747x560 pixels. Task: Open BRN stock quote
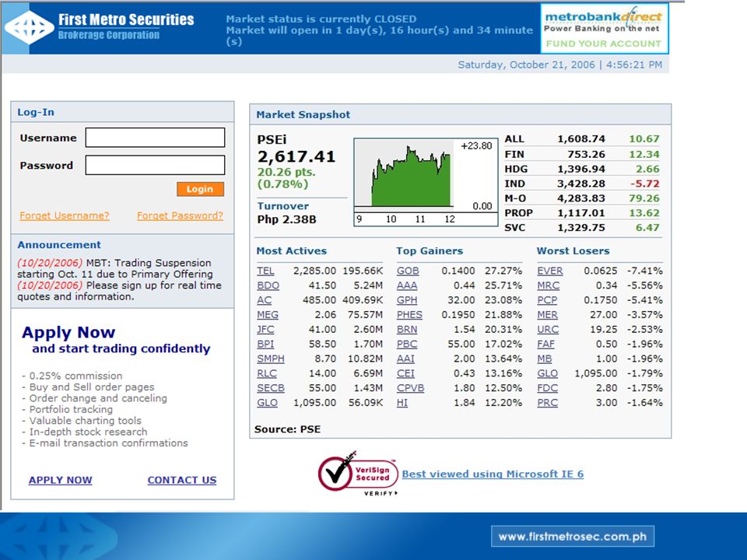point(407,330)
